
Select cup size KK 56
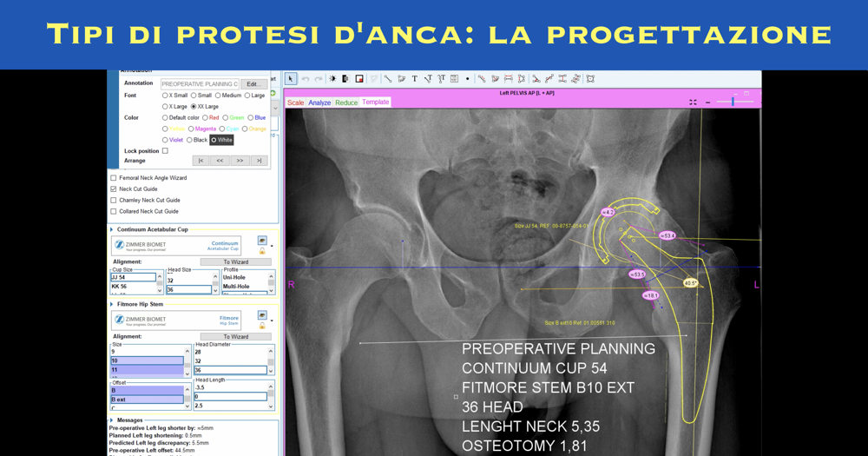point(134,287)
